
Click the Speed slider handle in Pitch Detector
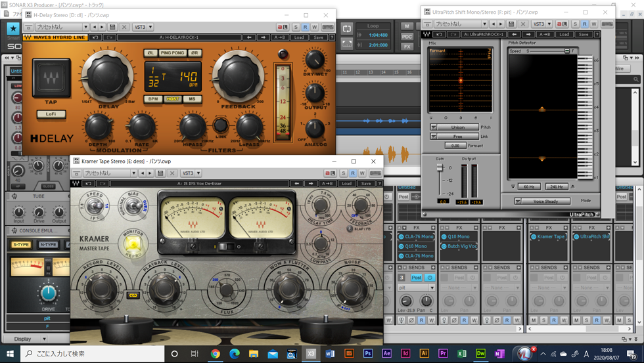point(566,51)
